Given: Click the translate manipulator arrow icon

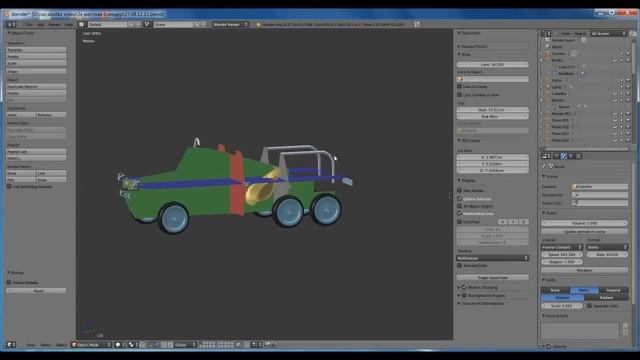Looking at the screenshot, I should [x=157, y=345].
